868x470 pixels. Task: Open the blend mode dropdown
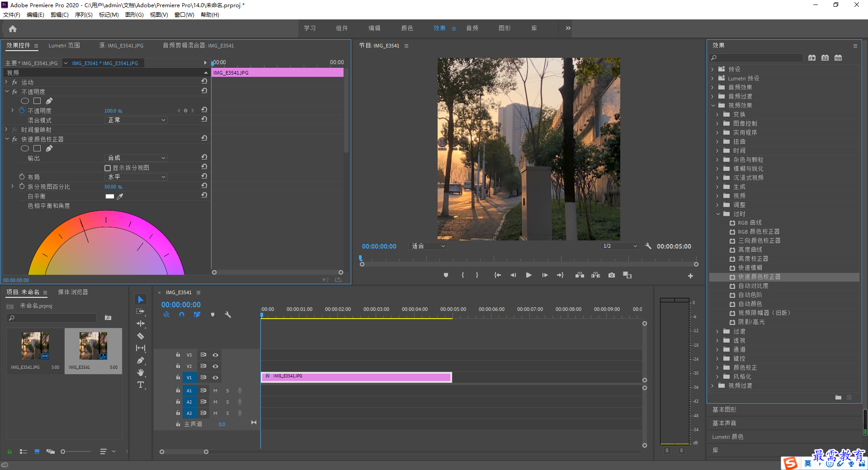click(136, 120)
